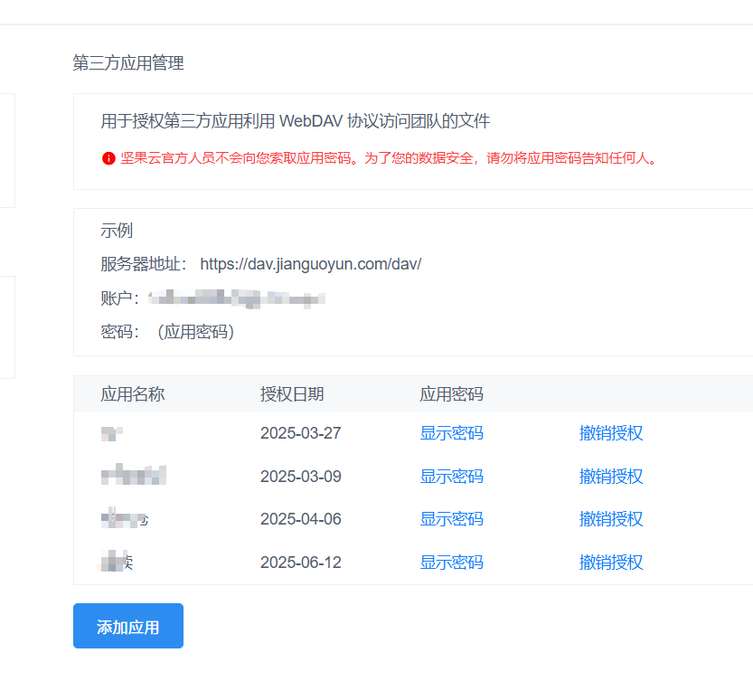Select the 第三方应用管理 section heading
This screenshot has width=753, height=700.
(x=128, y=63)
